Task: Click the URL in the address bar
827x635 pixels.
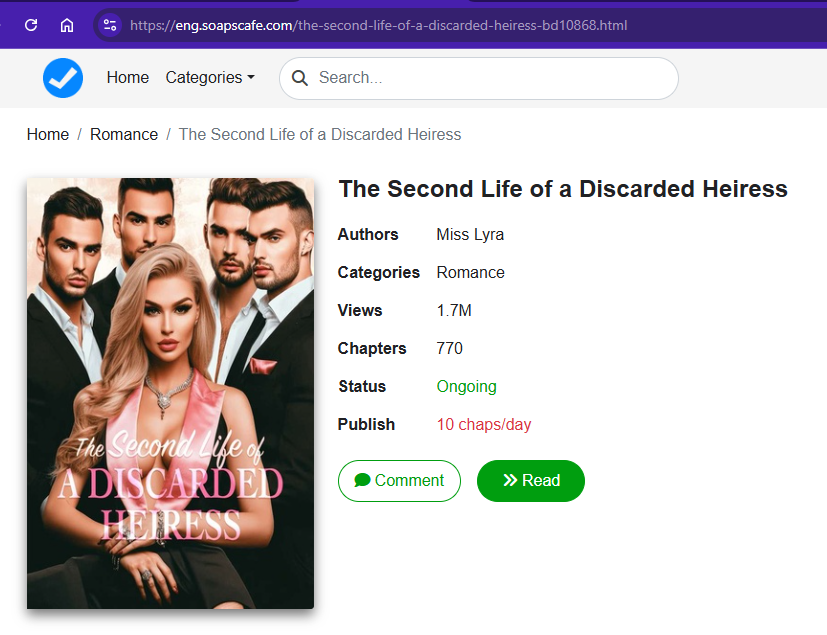Action: click(x=378, y=25)
